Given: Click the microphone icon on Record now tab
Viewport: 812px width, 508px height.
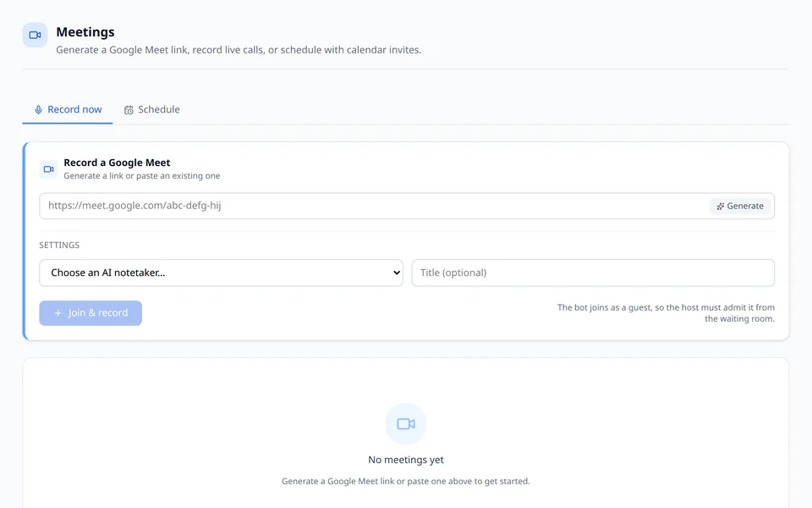Looking at the screenshot, I should (x=38, y=110).
